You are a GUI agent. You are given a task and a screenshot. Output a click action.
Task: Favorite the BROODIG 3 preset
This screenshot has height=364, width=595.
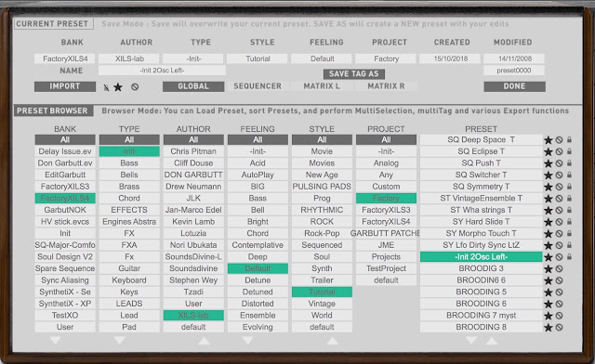[x=548, y=269]
